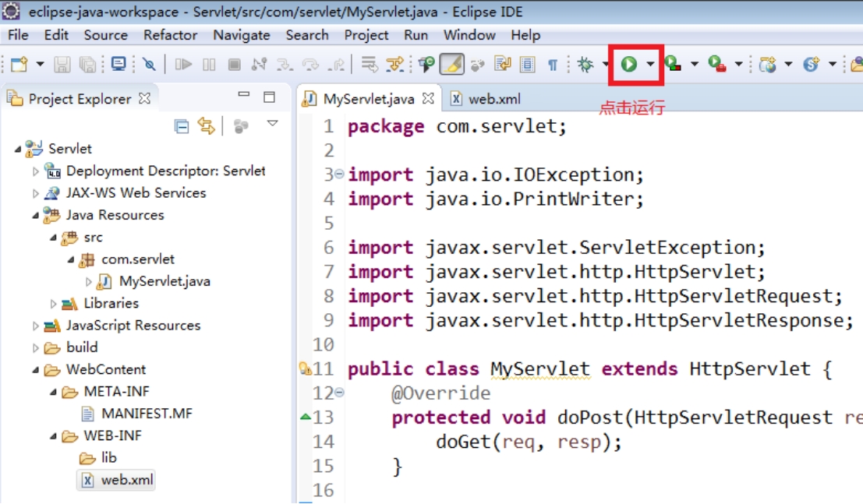The width and height of the screenshot is (863, 504).
Task: Click the Coverage run icon
Action: click(x=673, y=65)
